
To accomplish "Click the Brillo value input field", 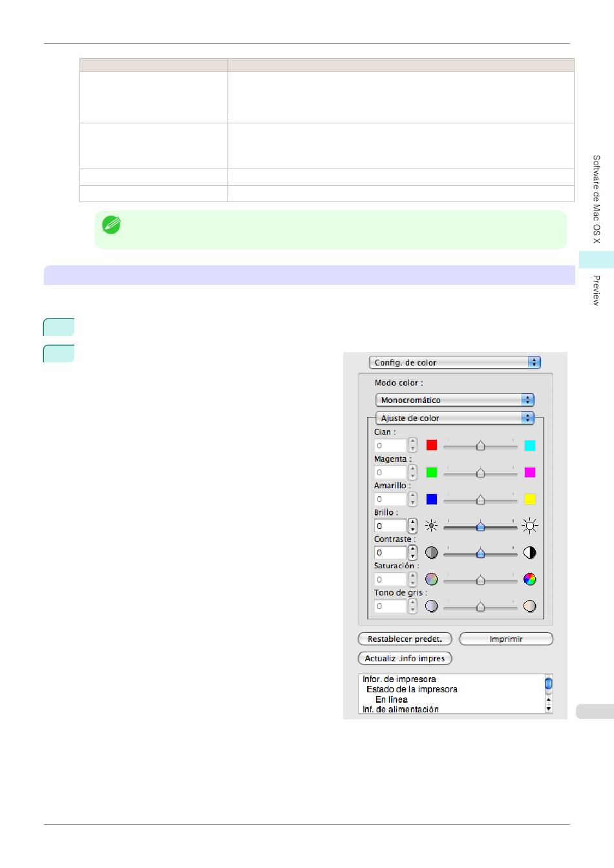I will pos(390,526).
